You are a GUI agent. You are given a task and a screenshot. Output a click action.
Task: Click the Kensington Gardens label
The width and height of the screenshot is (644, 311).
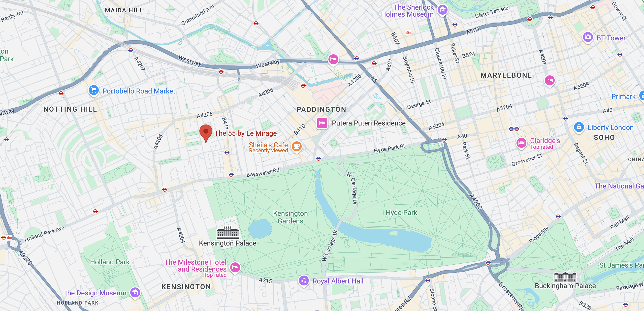pyautogui.click(x=290, y=217)
